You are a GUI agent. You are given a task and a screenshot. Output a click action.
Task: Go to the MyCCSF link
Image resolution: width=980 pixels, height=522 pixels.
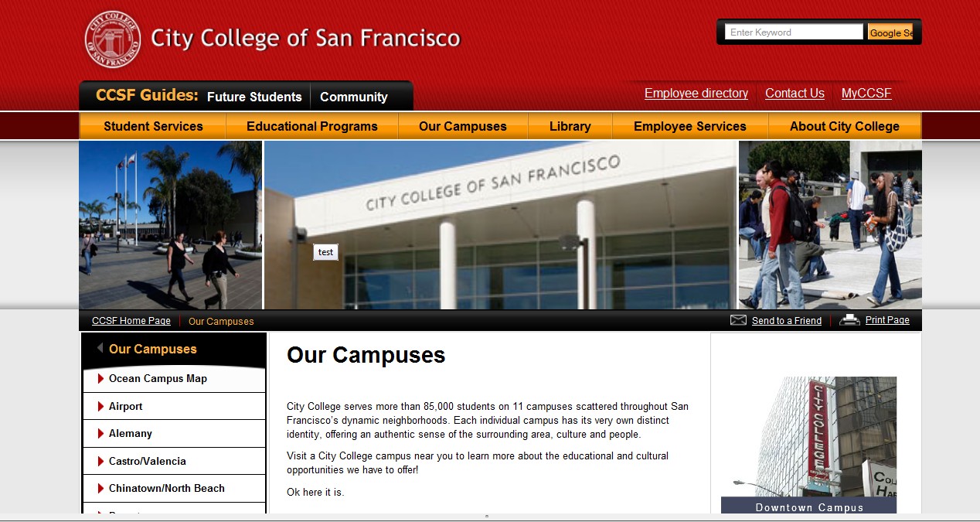[866, 93]
